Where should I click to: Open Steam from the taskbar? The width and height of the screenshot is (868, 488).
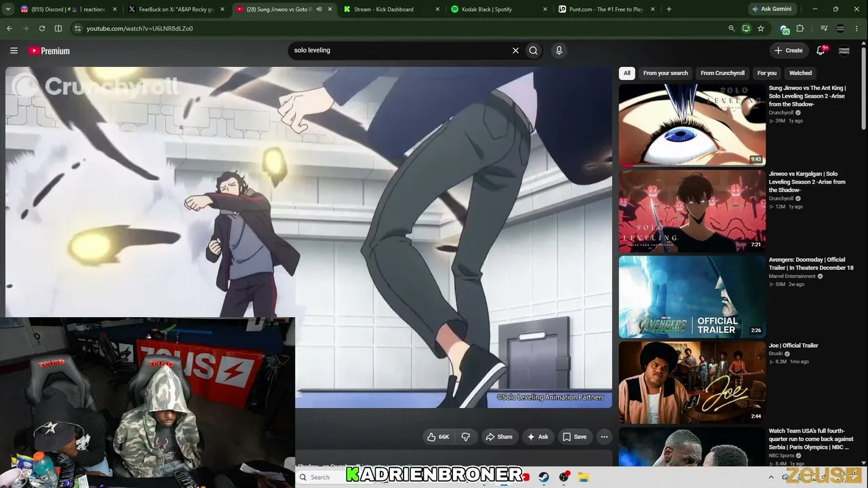pyautogui.click(x=544, y=477)
